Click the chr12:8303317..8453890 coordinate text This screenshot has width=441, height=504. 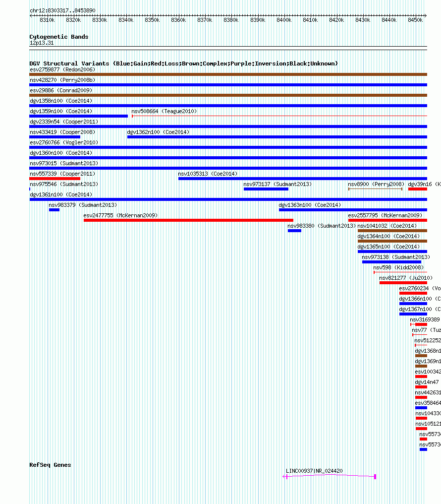tap(62, 10)
